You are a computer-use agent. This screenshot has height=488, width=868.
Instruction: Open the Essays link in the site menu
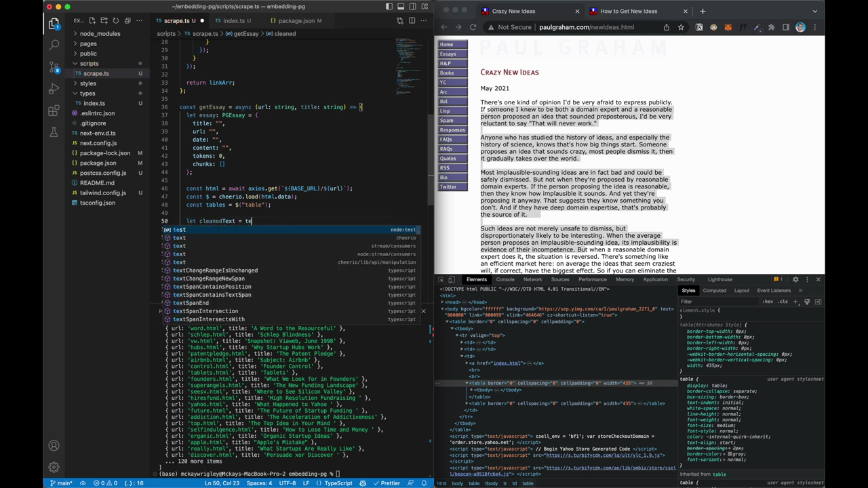452,54
